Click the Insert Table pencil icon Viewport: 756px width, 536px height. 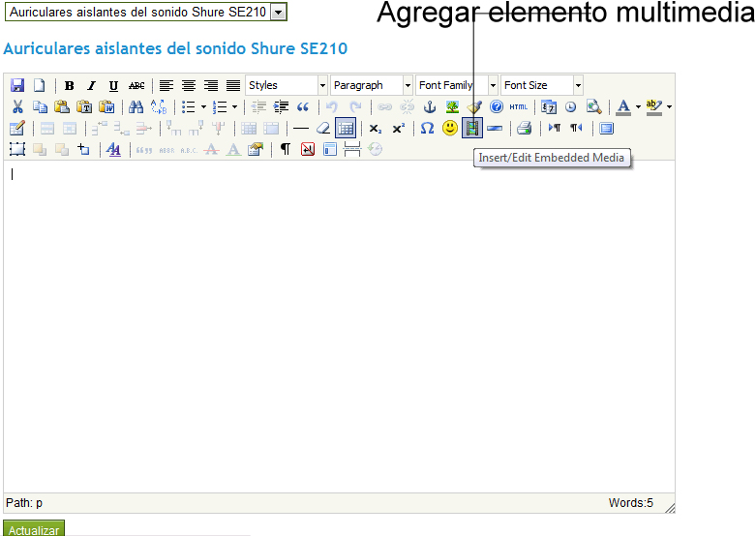click(17, 129)
